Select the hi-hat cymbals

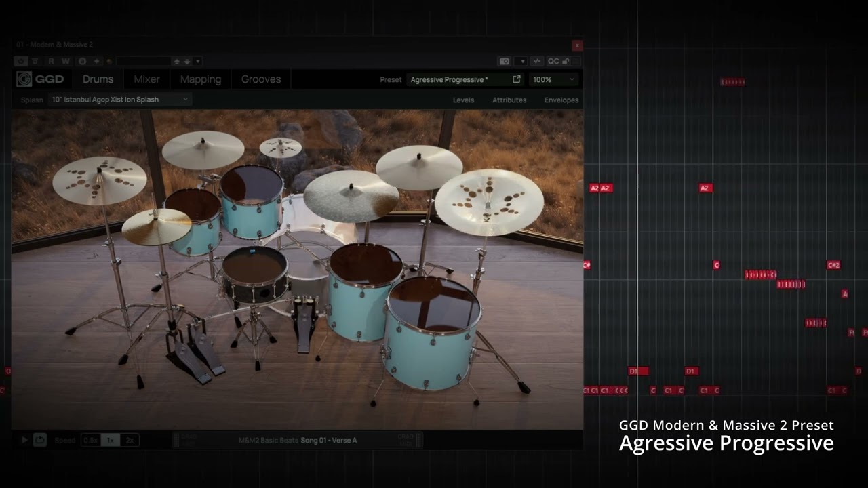[157, 226]
